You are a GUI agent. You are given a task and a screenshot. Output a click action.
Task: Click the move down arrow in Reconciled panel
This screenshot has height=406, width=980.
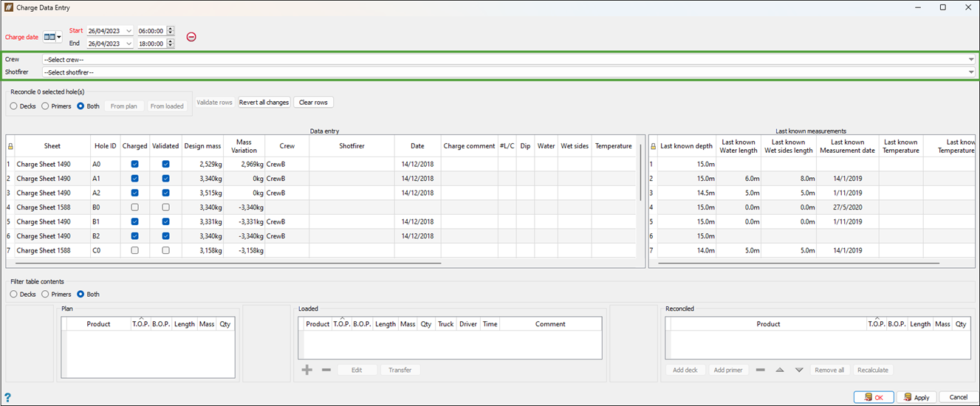click(799, 370)
